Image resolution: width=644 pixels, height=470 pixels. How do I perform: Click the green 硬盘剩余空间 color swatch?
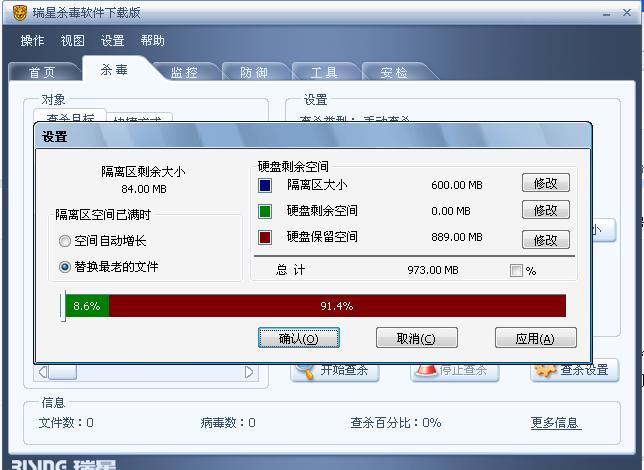[x=265, y=211]
